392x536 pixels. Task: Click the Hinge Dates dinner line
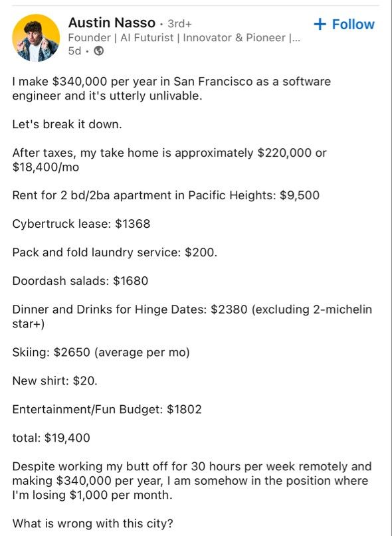coord(192,316)
